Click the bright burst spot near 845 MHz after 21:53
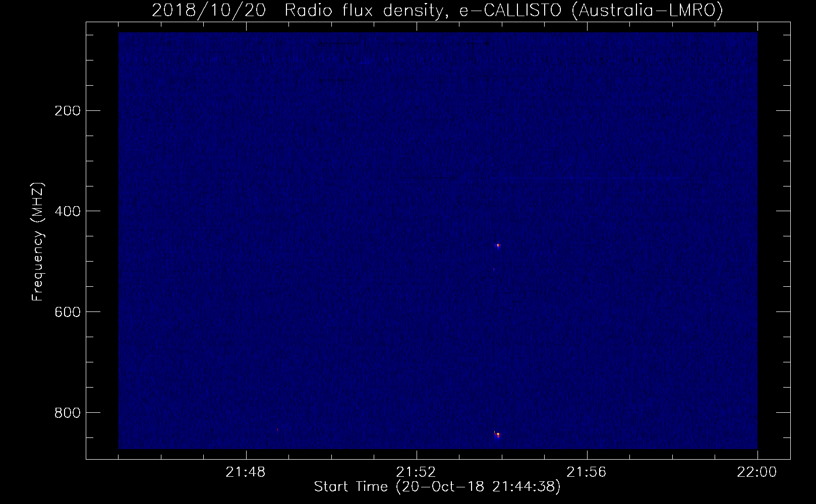 click(x=498, y=434)
